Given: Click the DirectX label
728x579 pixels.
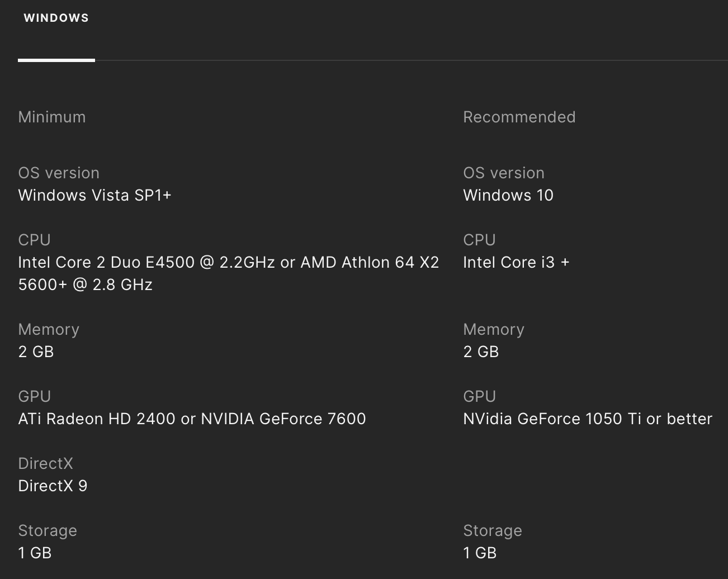Looking at the screenshot, I should click(45, 463).
